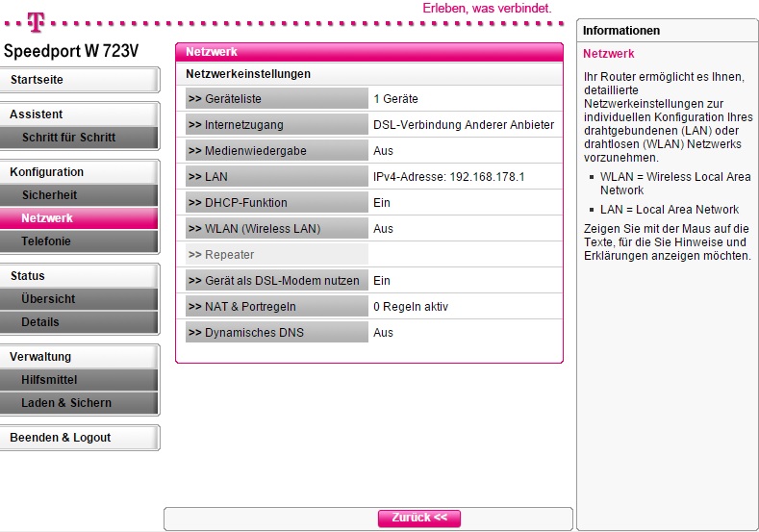Click Beenden & Logout
The height and width of the screenshot is (532, 759).
tap(79, 438)
